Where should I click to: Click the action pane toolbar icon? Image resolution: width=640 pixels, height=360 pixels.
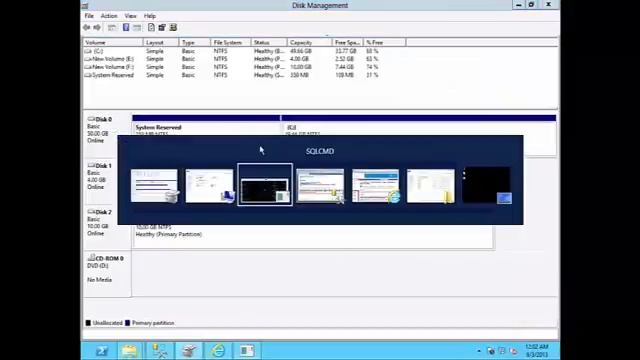pos(137,27)
